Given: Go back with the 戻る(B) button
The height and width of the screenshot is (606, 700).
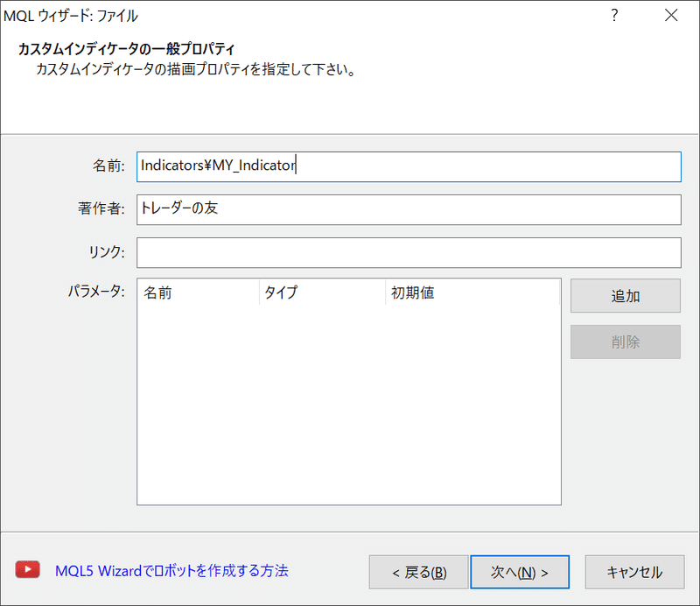Looking at the screenshot, I should click(x=419, y=572).
